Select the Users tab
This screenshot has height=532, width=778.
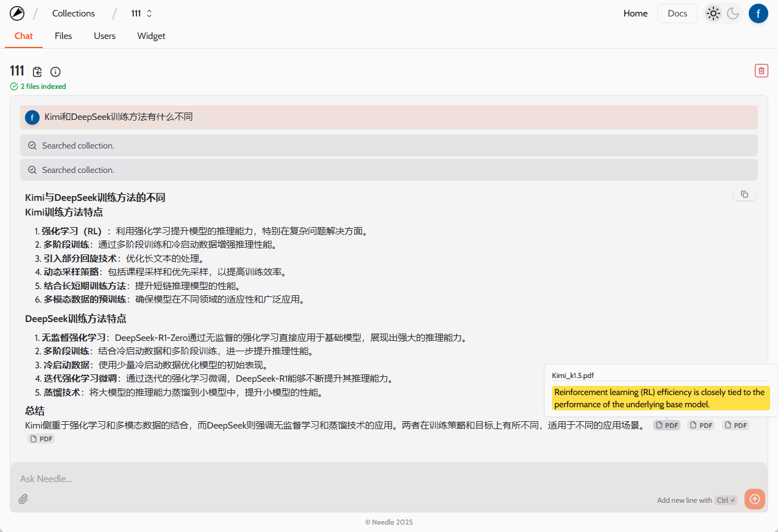(x=105, y=36)
